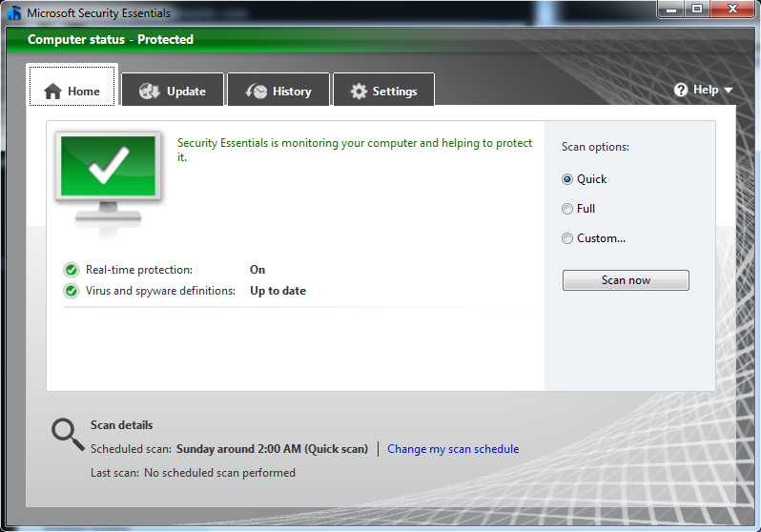Click the 'Scan details' heading

[x=121, y=425]
